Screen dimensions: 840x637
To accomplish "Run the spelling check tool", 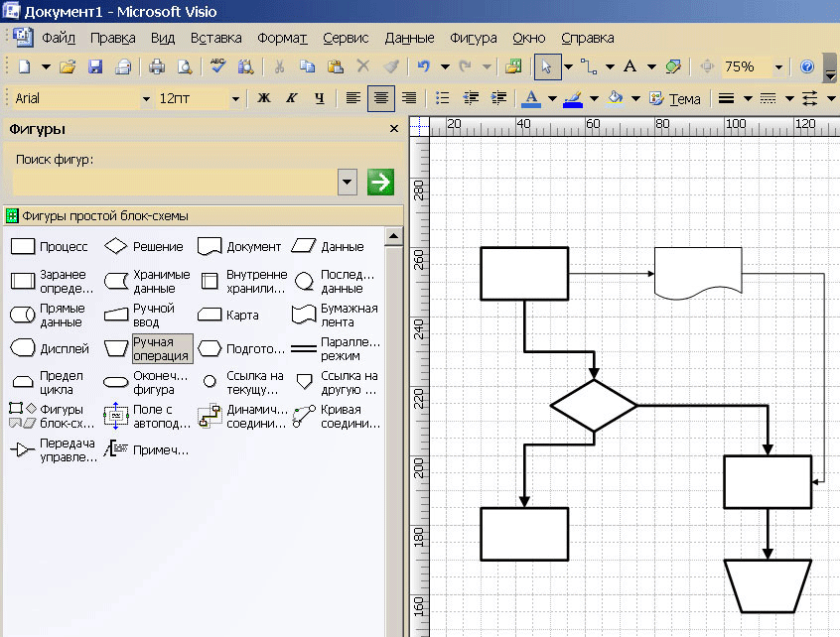I will 217,67.
